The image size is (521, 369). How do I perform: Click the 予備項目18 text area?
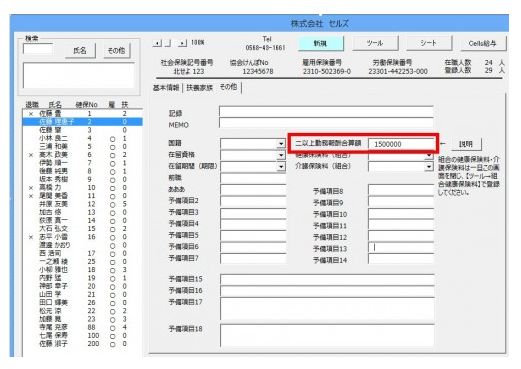[327, 335]
